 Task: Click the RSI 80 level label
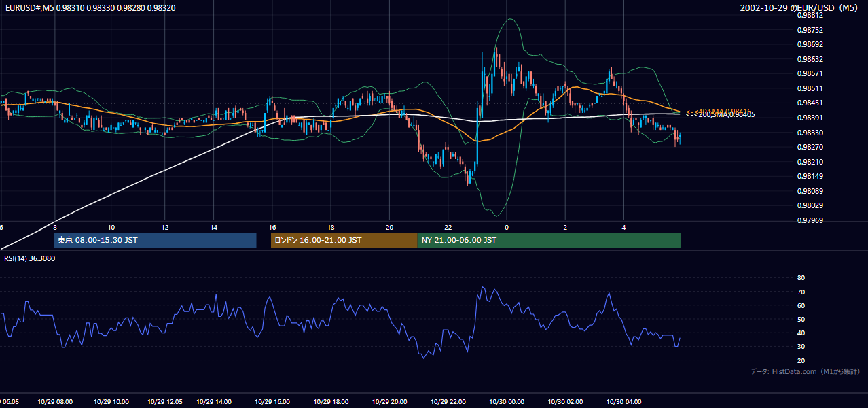click(801, 278)
